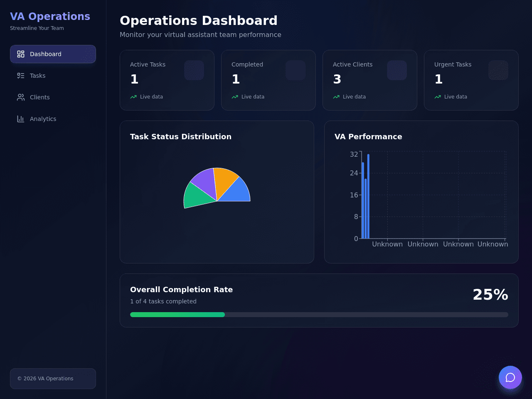Click the Tasks checklist icon
The image size is (532, 399).
point(21,76)
